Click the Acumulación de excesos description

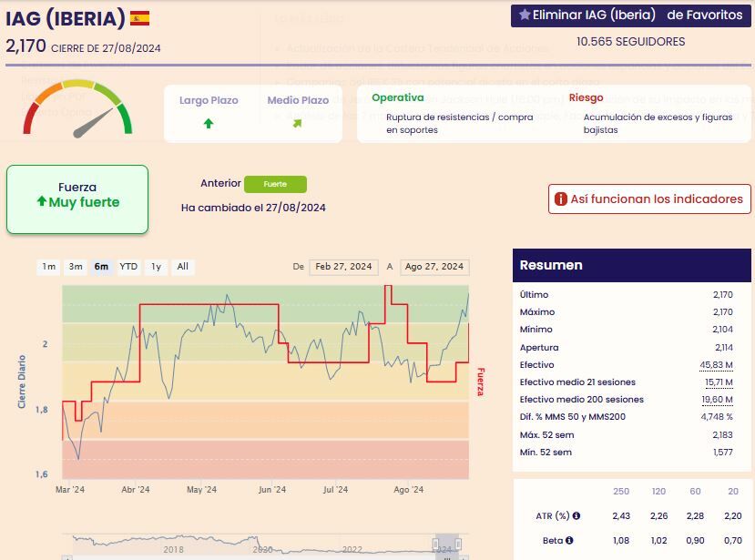tap(658, 123)
